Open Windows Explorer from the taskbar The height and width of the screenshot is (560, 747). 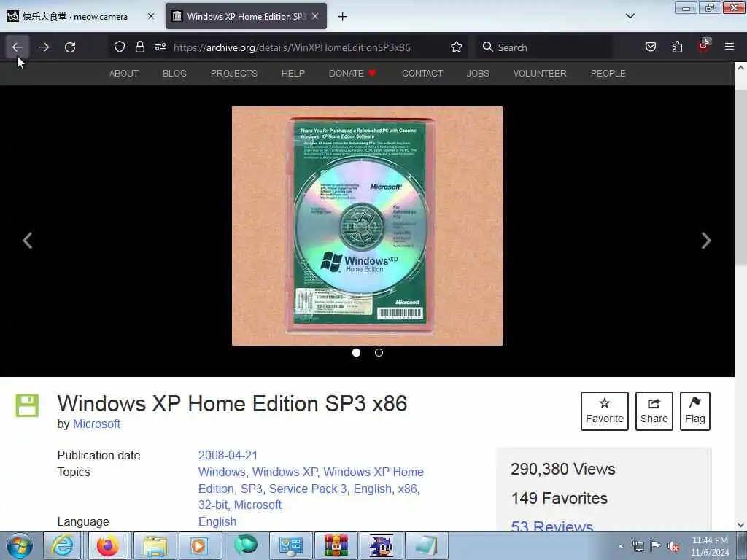click(x=155, y=545)
